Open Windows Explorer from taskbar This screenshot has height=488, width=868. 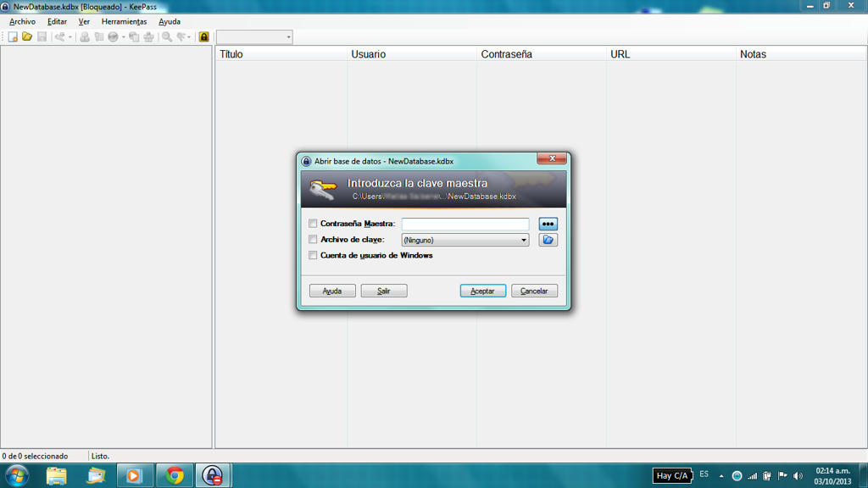pyautogui.click(x=57, y=476)
